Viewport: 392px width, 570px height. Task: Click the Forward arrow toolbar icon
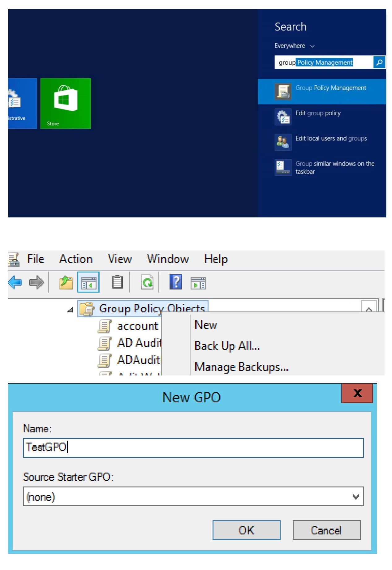37,282
